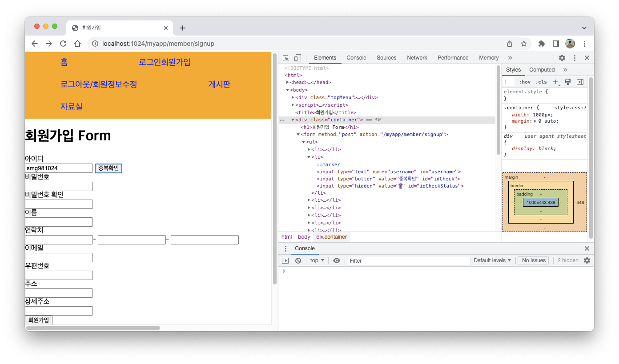This screenshot has height=364, width=619.
Task: Open style.css:7 source link
Action: coord(570,108)
